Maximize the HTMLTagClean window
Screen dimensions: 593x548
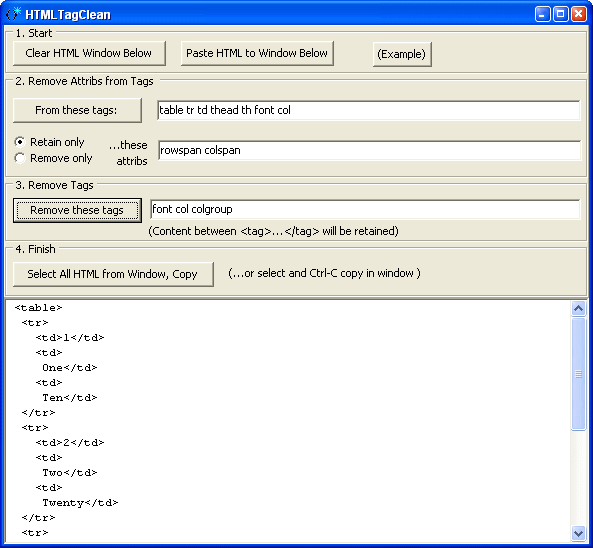tap(561, 14)
